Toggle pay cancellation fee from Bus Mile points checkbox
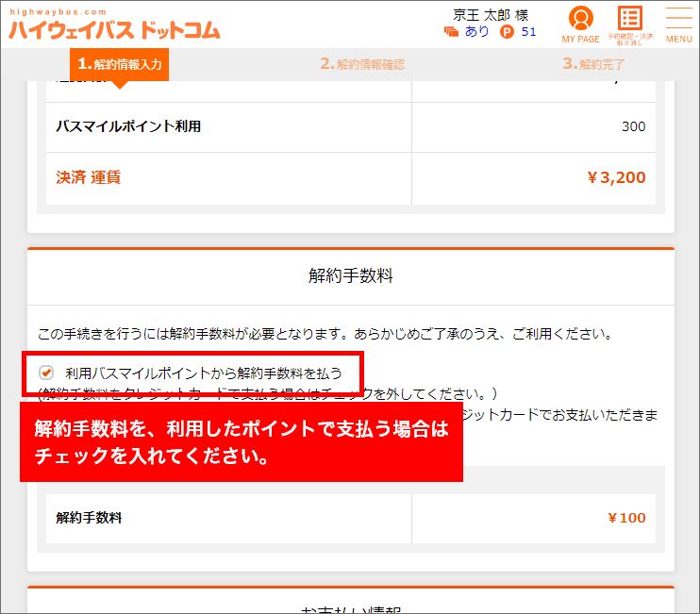 coord(46,373)
